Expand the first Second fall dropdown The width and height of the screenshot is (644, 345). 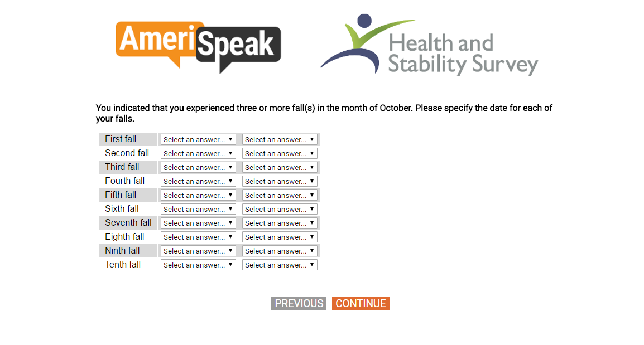(x=198, y=153)
